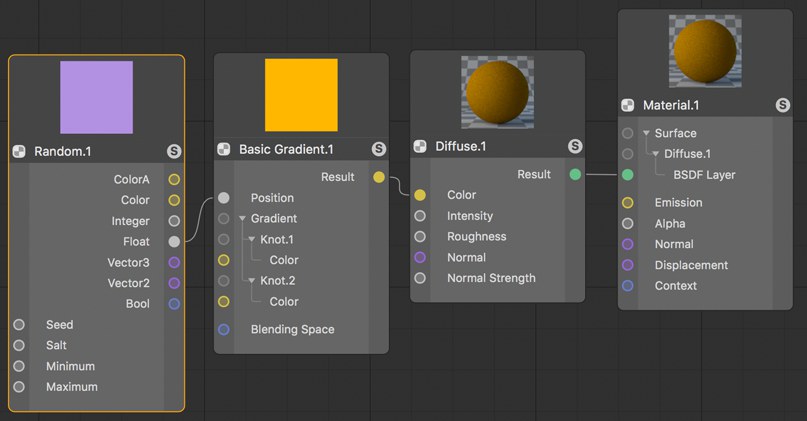Click the S solo icon on Basic Gradient.1
The width and height of the screenshot is (807, 421).
coord(379,149)
